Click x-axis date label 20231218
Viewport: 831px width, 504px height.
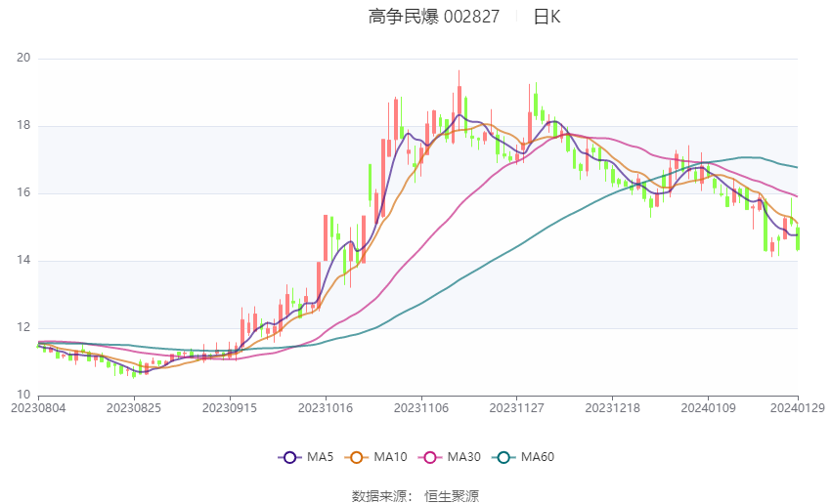tap(613, 408)
